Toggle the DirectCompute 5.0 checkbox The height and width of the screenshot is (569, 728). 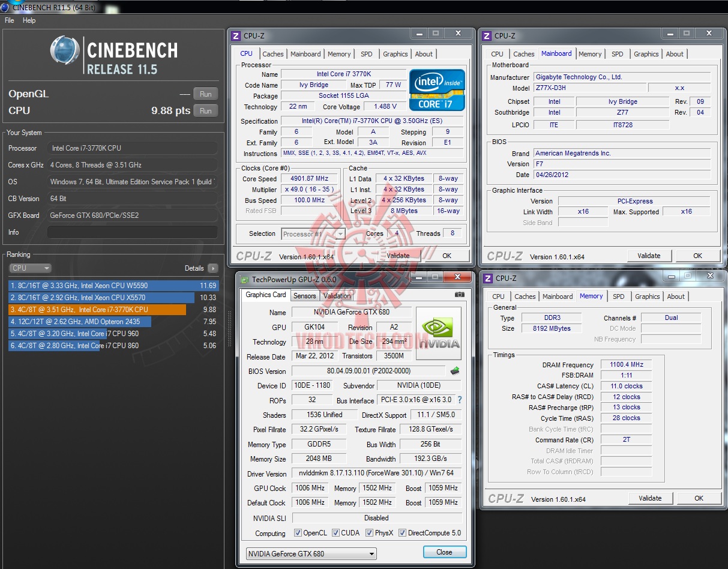(402, 533)
